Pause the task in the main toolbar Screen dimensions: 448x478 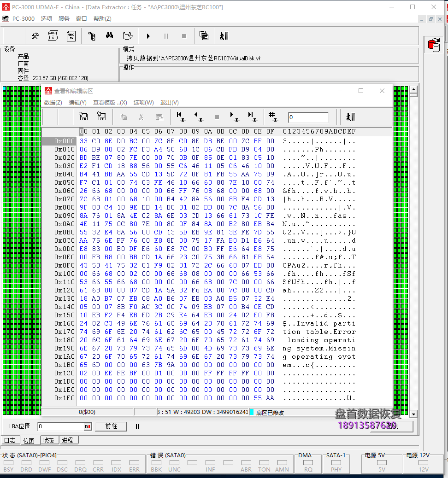166,36
